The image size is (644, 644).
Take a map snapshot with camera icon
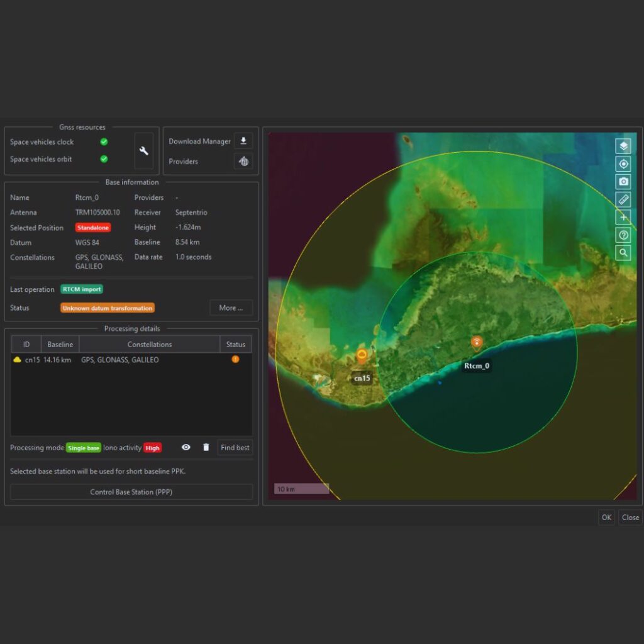pyautogui.click(x=623, y=182)
